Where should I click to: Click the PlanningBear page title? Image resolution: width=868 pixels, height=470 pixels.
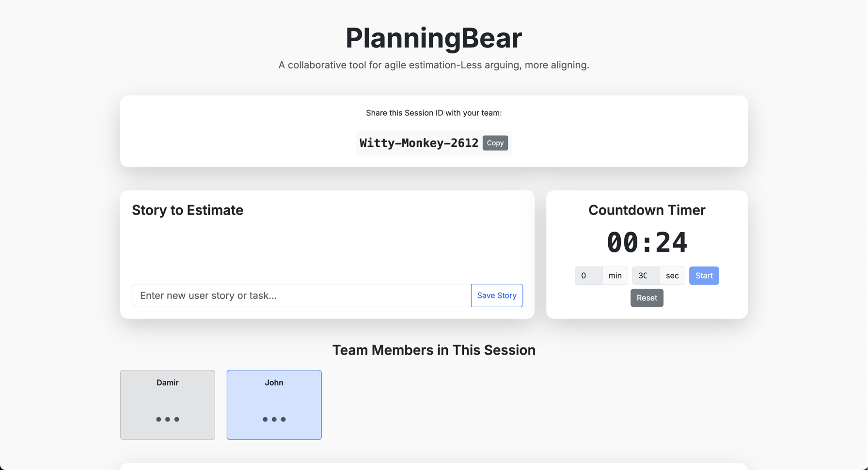(x=434, y=38)
